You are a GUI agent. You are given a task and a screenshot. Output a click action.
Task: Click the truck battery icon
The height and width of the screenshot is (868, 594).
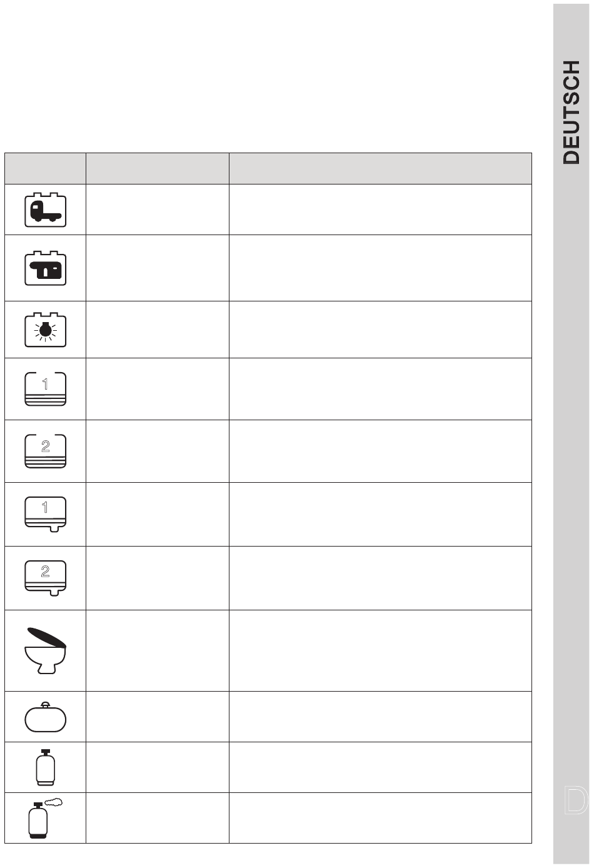(x=45, y=209)
